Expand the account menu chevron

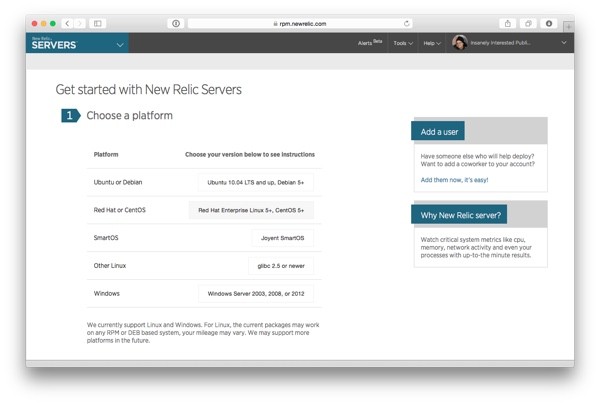tap(564, 42)
